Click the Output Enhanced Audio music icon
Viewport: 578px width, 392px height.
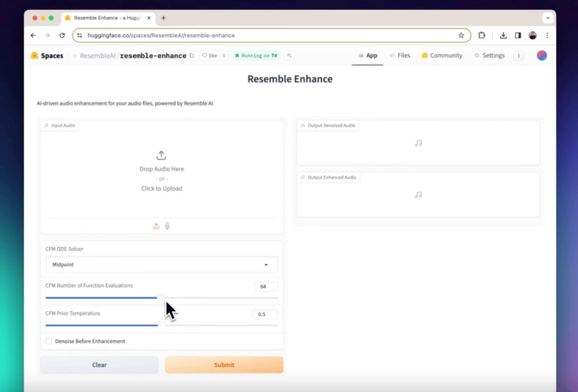[x=418, y=195]
